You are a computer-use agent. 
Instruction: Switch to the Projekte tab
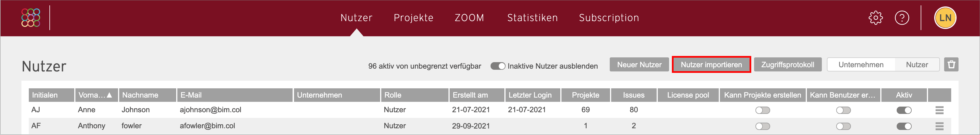pos(413,18)
